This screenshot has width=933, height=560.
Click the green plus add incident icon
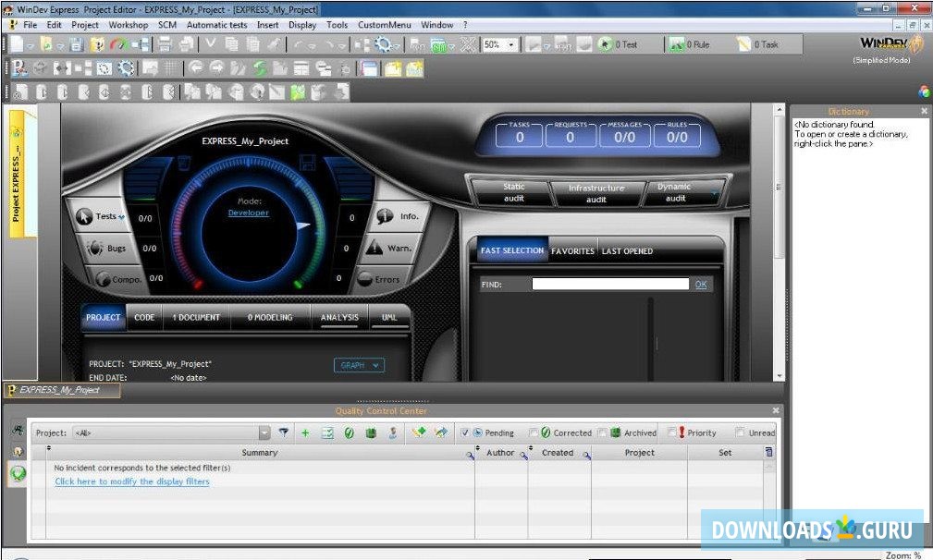click(x=305, y=432)
